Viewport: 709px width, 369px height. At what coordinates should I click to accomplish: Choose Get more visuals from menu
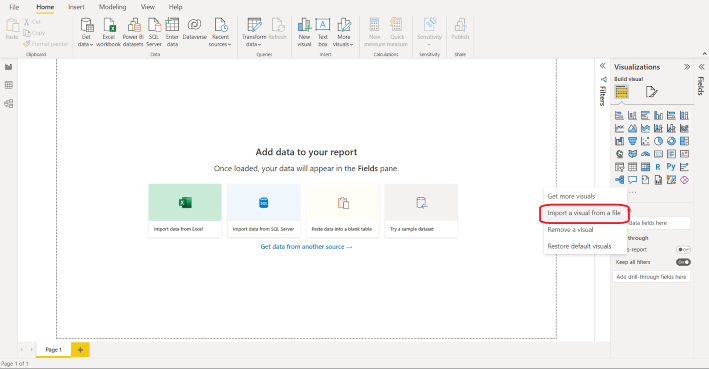coord(586,196)
